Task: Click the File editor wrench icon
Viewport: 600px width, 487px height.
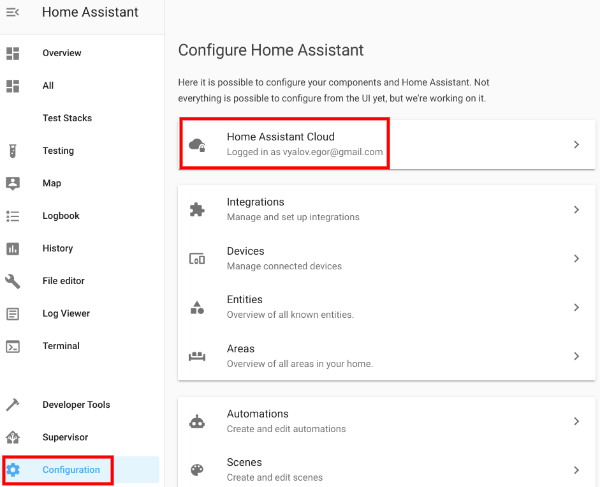Action: (13, 281)
